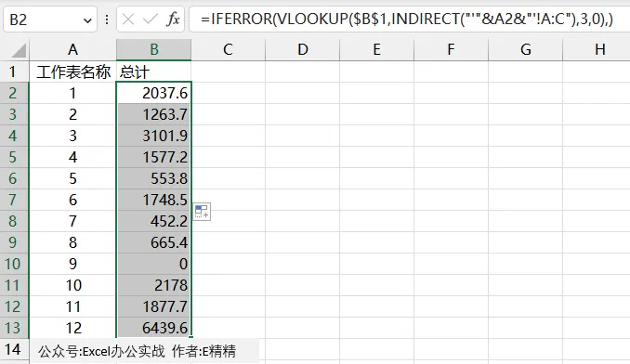Open the Name Box dropdown arrow
630x364 pixels.
pos(87,20)
